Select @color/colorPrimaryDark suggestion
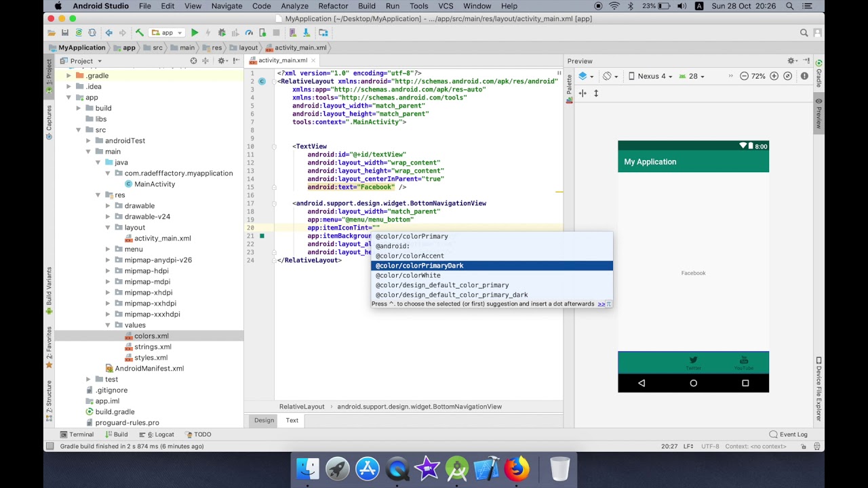The width and height of the screenshot is (868, 488). pyautogui.click(x=492, y=266)
